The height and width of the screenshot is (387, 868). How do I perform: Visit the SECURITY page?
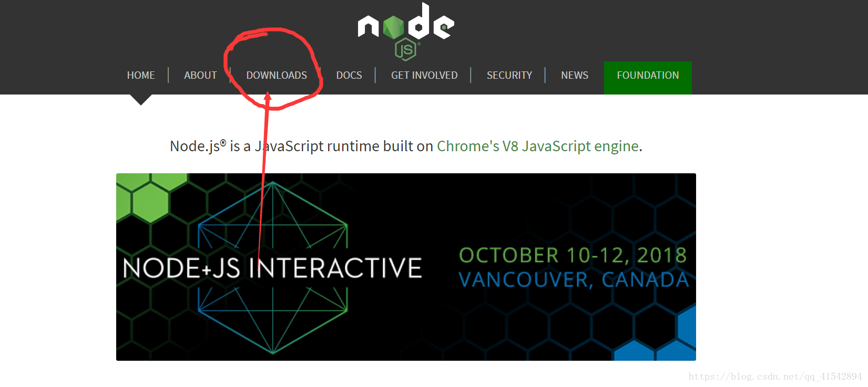[x=509, y=75]
